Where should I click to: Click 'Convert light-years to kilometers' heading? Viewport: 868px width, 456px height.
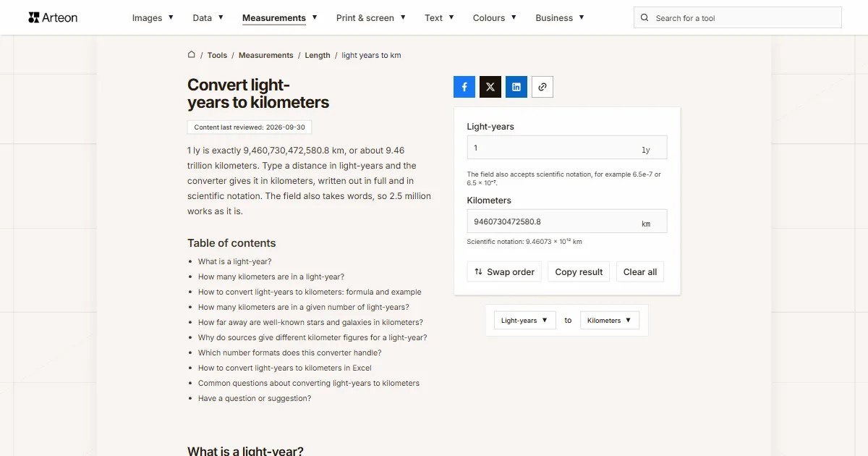pyautogui.click(x=258, y=94)
